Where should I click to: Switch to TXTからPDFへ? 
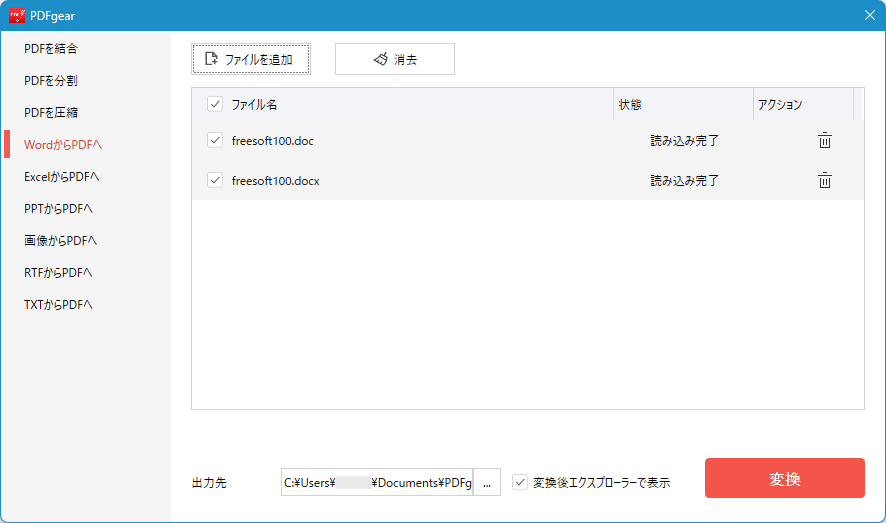(x=58, y=304)
